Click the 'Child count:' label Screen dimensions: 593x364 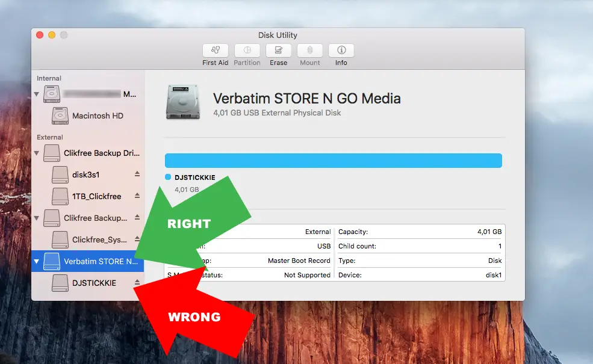pyautogui.click(x=357, y=246)
